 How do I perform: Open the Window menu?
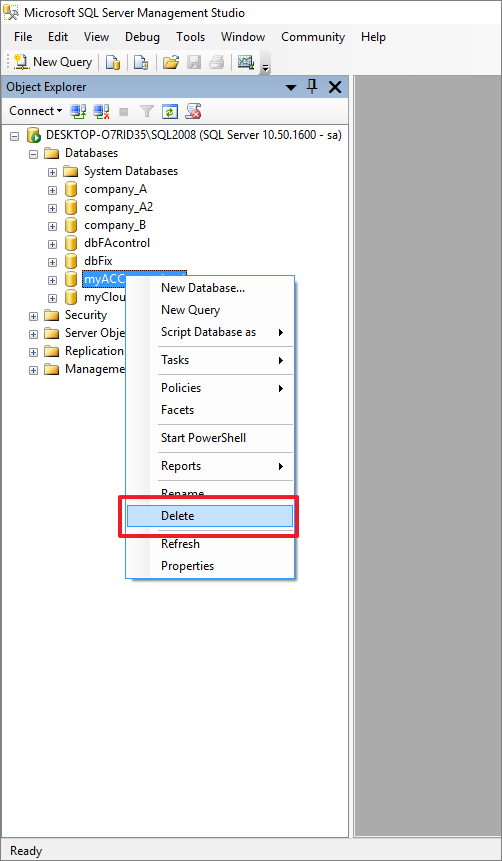point(243,37)
